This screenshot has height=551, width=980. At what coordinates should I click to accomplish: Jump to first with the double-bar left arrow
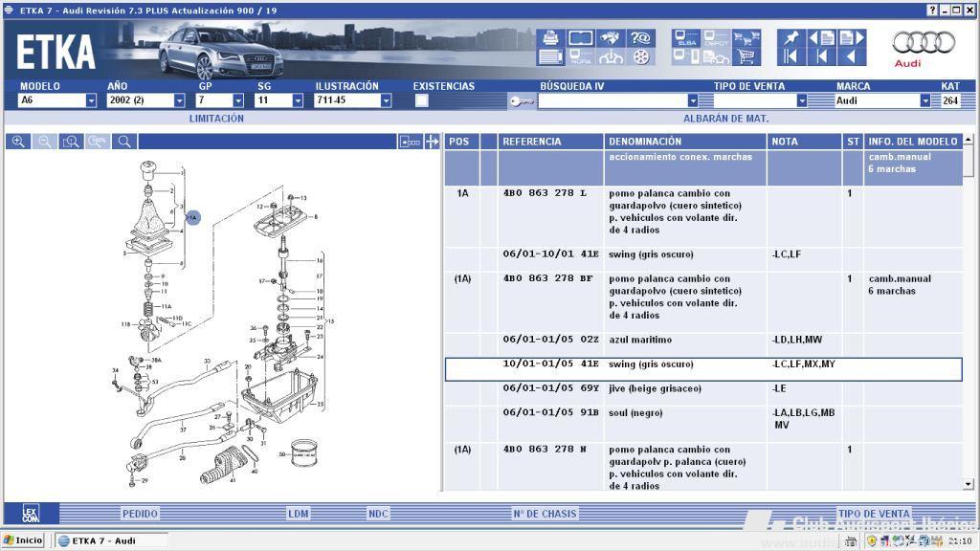791,56
